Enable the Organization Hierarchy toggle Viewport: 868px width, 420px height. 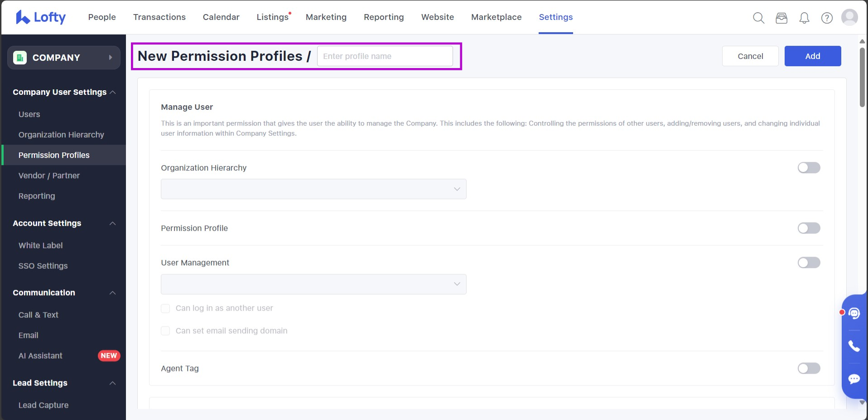809,168
